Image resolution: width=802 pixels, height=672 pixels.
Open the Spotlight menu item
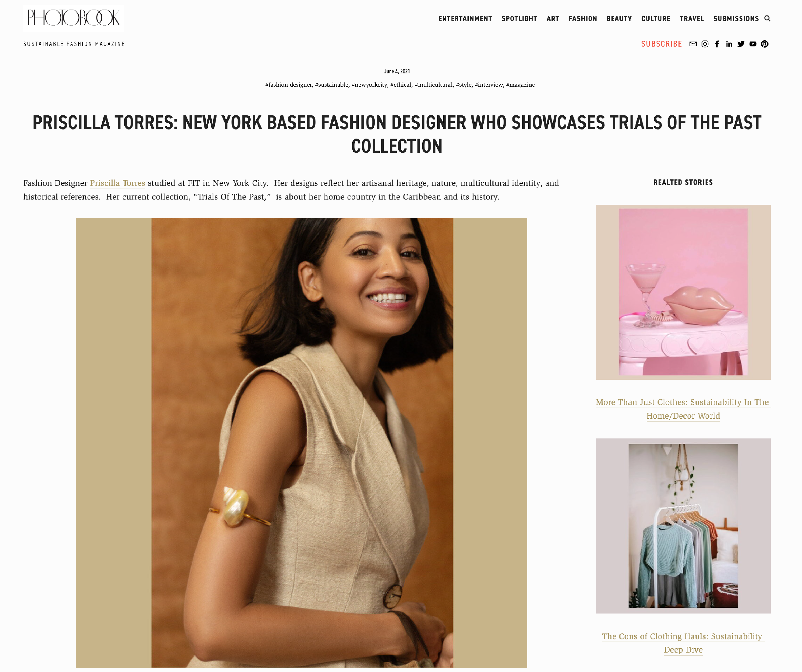pyautogui.click(x=519, y=19)
